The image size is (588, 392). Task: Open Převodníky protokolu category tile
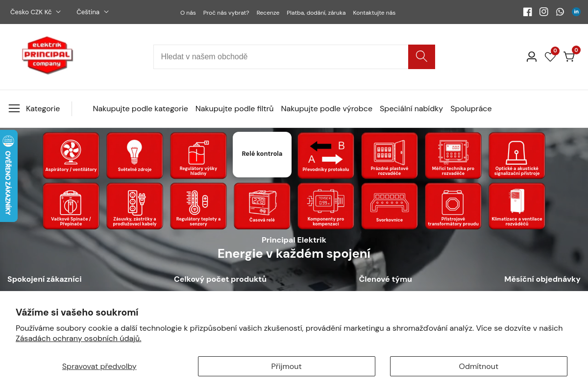click(x=326, y=155)
